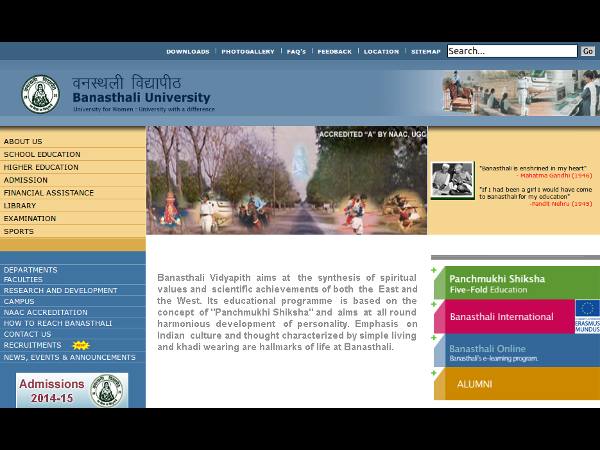Open How to Reach Banasthali
Screen dimensions: 600x450
tap(57, 323)
